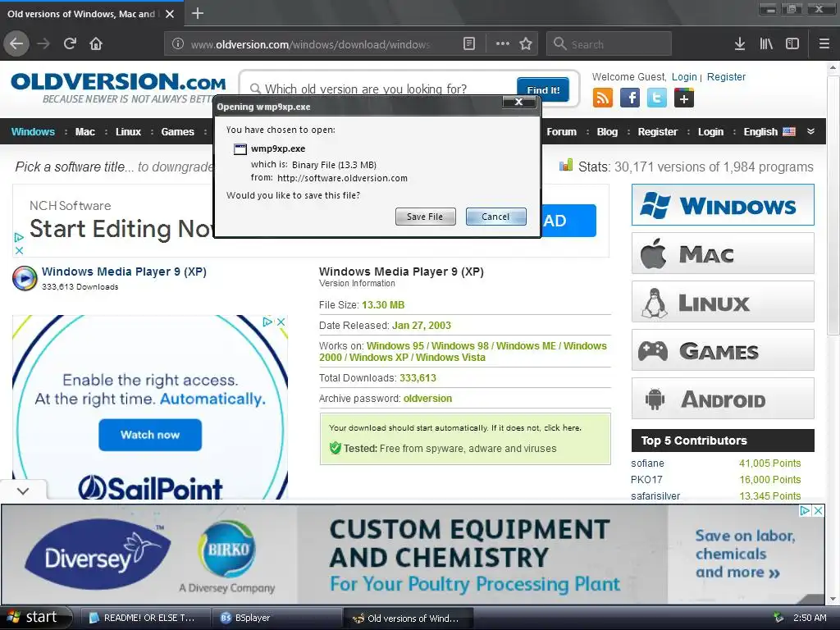Select the WINDOWS category sidebar button
Screen dimensions: 840x630
click(723, 204)
